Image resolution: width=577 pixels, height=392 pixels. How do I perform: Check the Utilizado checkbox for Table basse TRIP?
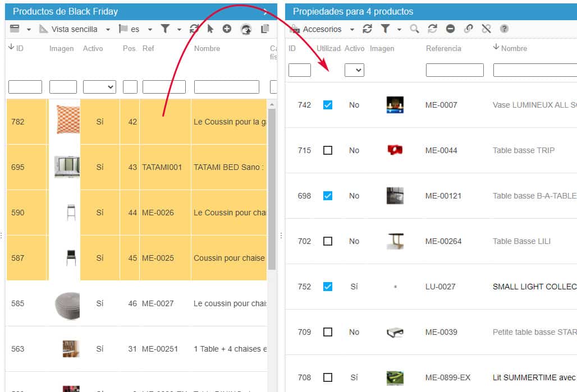coord(328,150)
